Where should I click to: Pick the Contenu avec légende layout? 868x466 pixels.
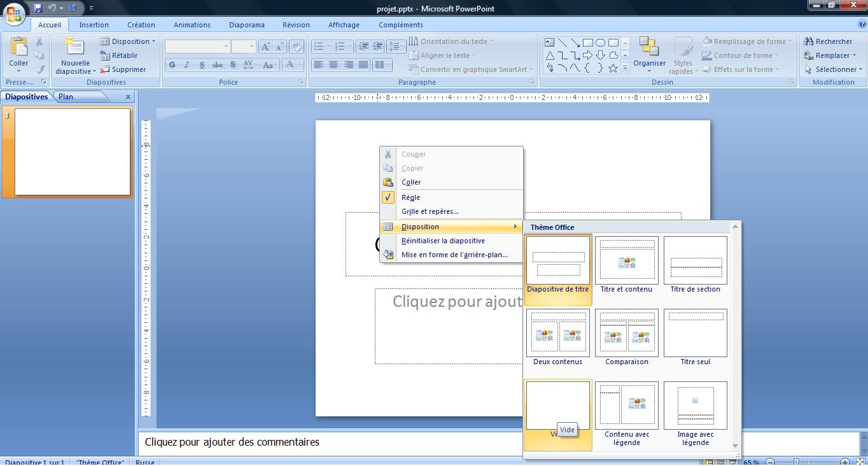[x=626, y=414]
